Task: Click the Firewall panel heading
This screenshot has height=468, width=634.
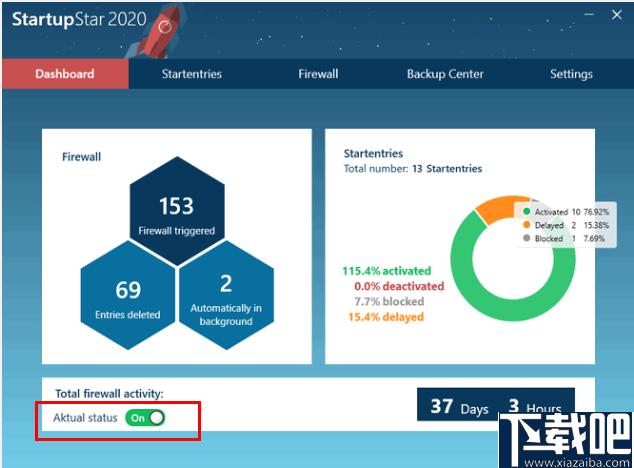Action: [81, 157]
